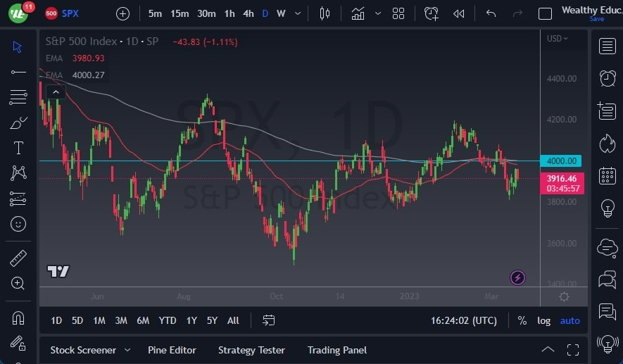Set date range to 3M
The width and height of the screenshot is (623, 364).
(121, 320)
